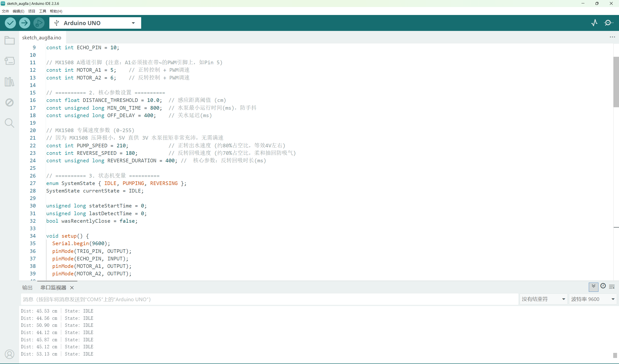This screenshot has height=364, width=619.
Task: Open the Debug sidebar panel
Action: (x=10, y=102)
